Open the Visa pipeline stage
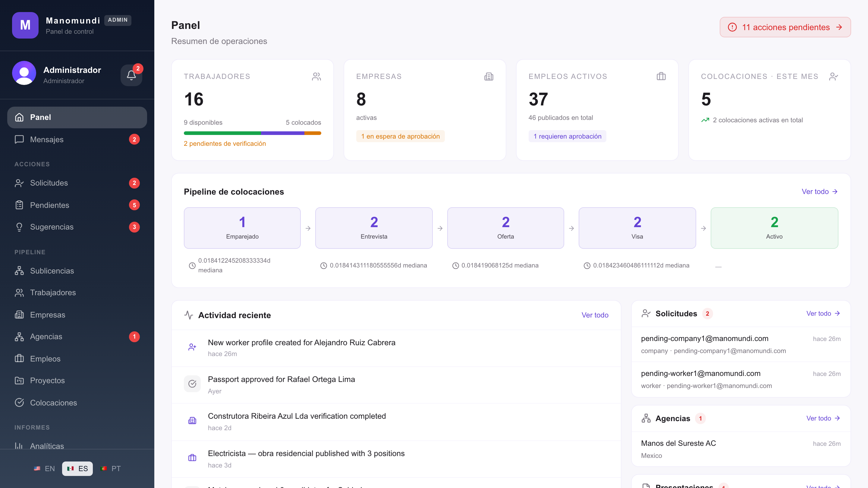 click(637, 228)
